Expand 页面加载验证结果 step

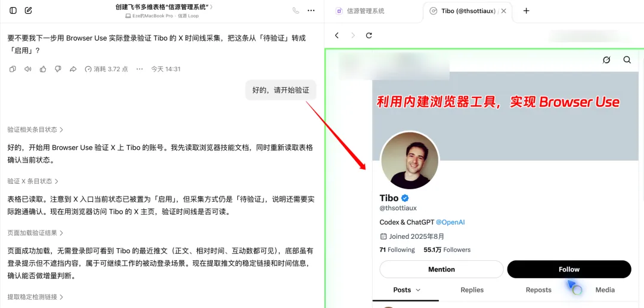tap(35, 233)
